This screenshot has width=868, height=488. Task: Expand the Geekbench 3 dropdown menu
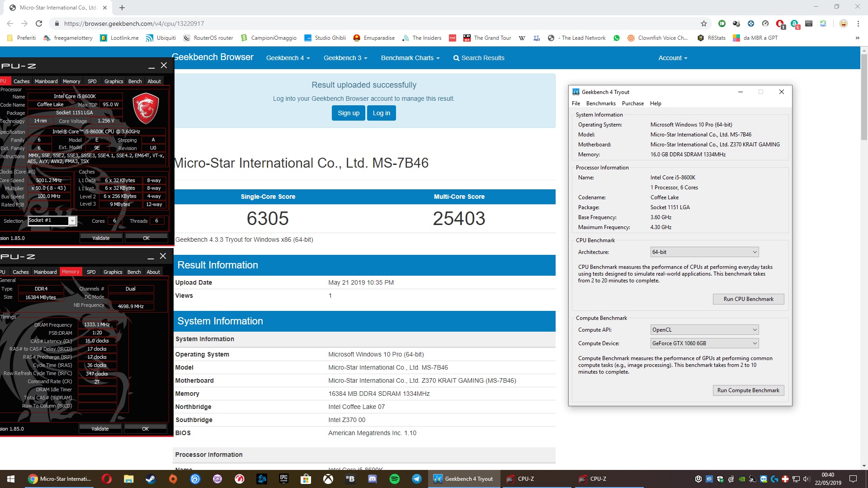tap(345, 58)
